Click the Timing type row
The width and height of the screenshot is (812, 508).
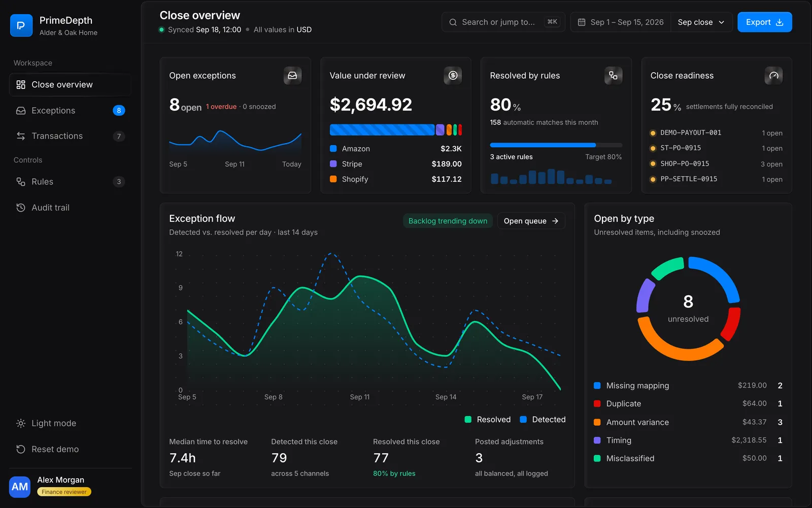[688, 440]
